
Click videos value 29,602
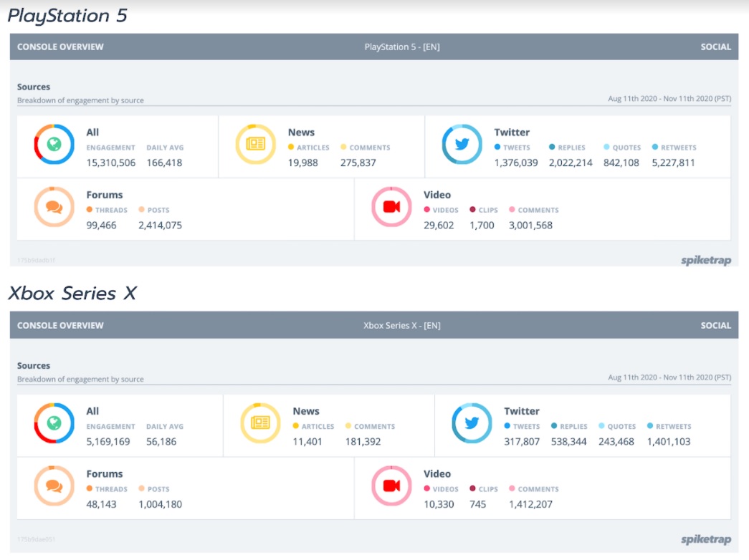tap(439, 226)
